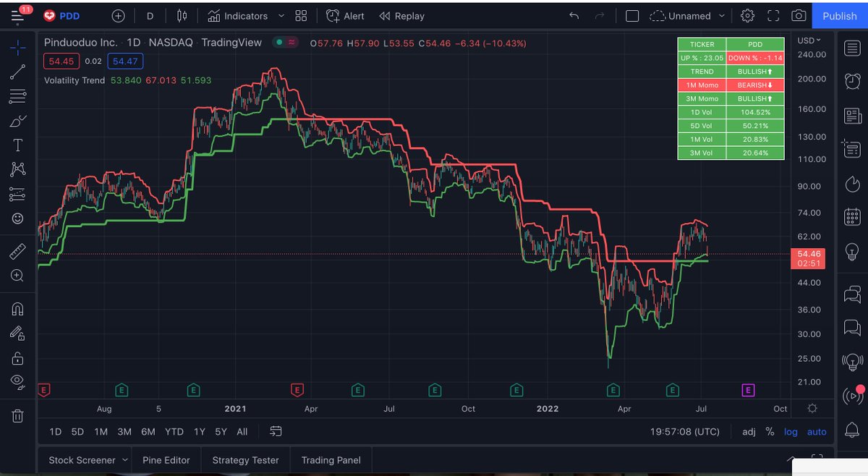This screenshot has width=868, height=476.
Task: Undo the last action
Action: click(574, 15)
